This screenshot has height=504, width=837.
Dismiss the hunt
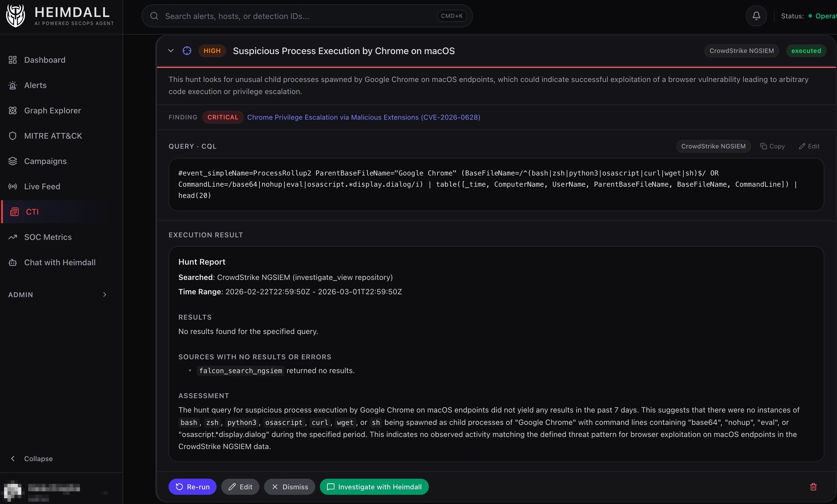[290, 487]
